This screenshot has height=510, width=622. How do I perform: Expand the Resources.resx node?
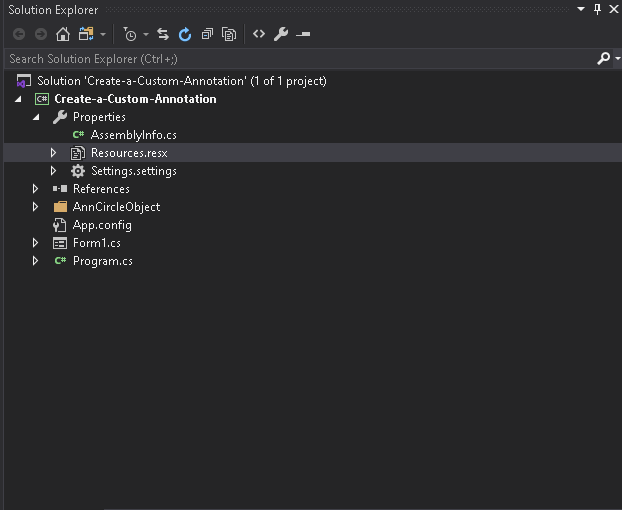[x=54, y=153]
